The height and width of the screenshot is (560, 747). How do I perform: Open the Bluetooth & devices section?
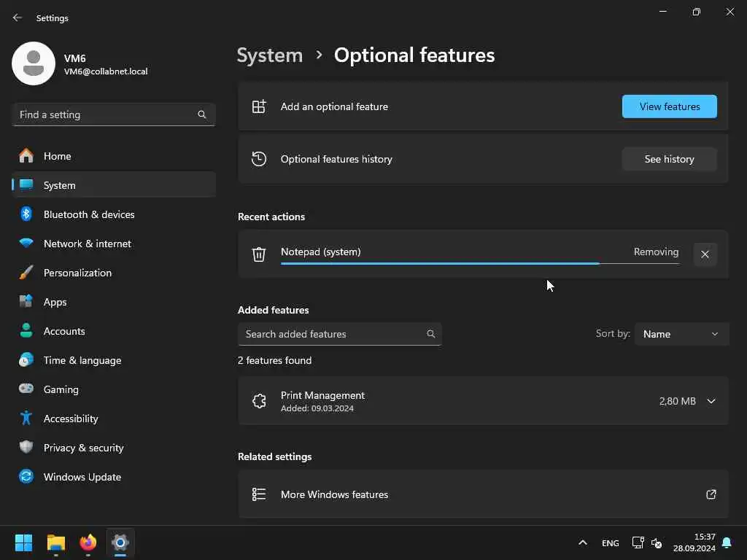click(x=89, y=214)
